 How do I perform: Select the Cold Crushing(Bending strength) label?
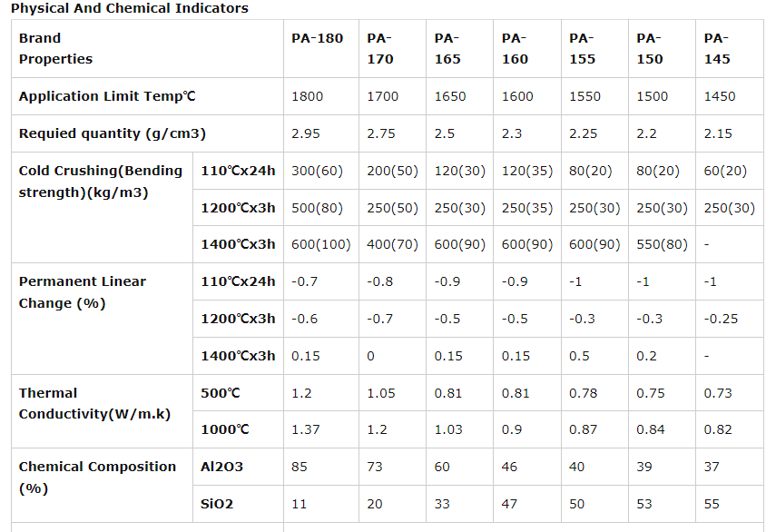(100, 182)
